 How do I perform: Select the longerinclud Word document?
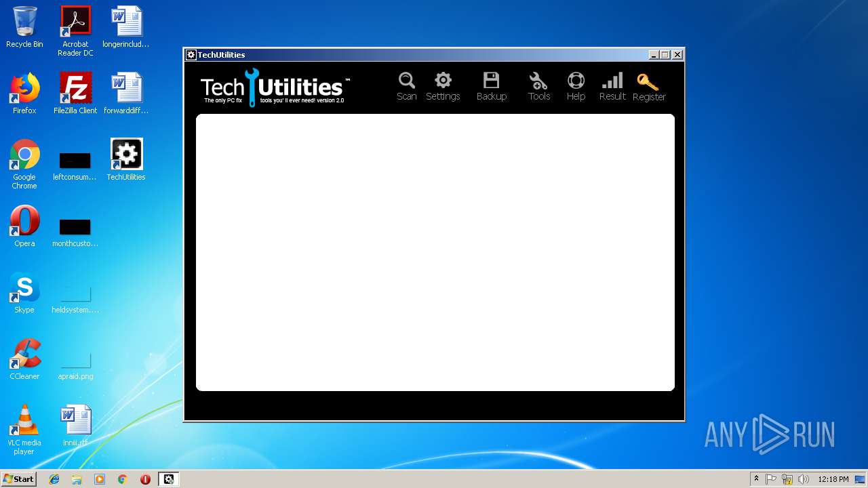[x=126, y=27]
